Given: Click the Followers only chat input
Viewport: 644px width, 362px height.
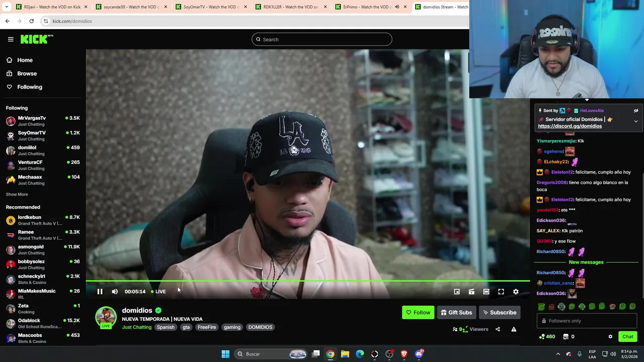Looking at the screenshot, I should coord(587,321).
